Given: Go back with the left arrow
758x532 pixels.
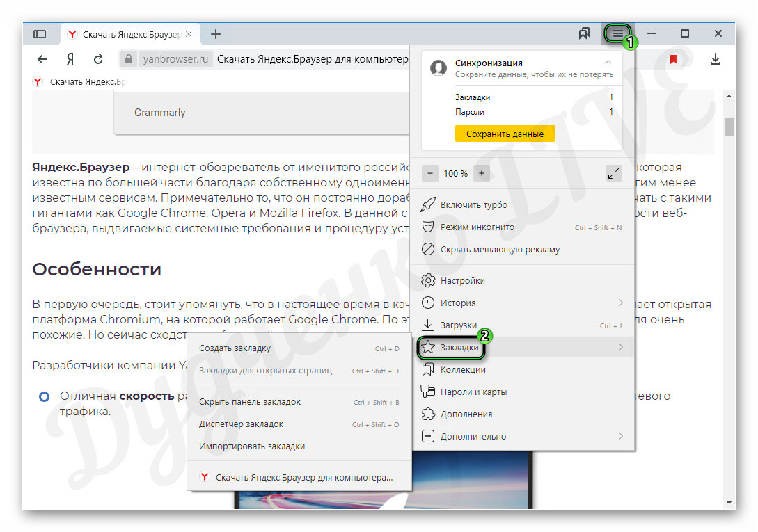Looking at the screenshot, I should (x=42, y=59).
